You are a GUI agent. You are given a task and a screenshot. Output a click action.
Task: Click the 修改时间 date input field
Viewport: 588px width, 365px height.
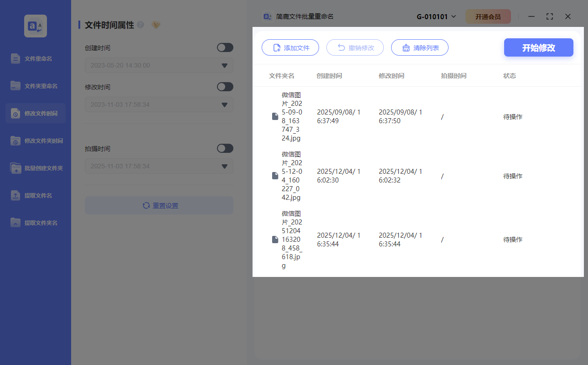pyautogui.click(x=159, y=104)
